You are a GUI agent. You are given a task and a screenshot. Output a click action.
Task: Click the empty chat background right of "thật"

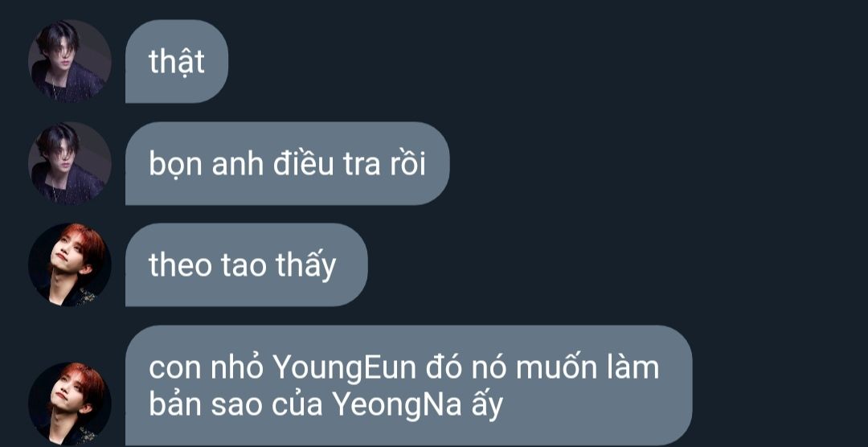click(548, 61)
